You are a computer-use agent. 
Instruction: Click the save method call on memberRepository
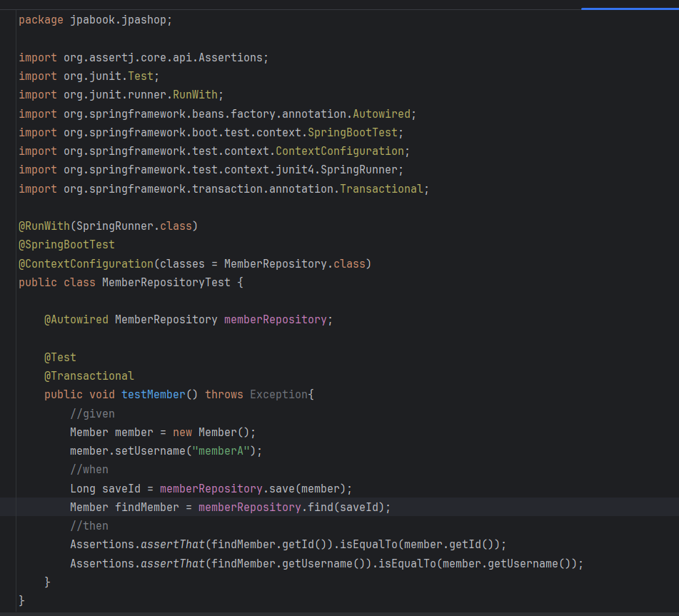tap(282, 489)
